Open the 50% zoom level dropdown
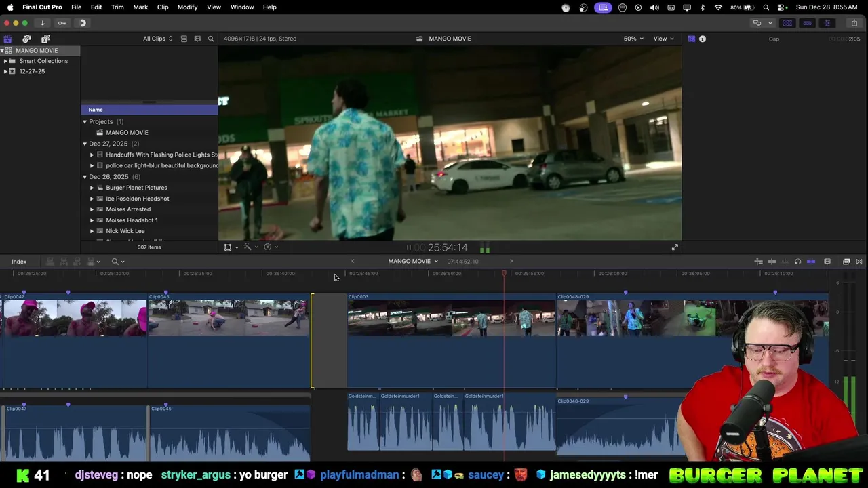Viewport: 868px width, 488px height. point(633,39)
